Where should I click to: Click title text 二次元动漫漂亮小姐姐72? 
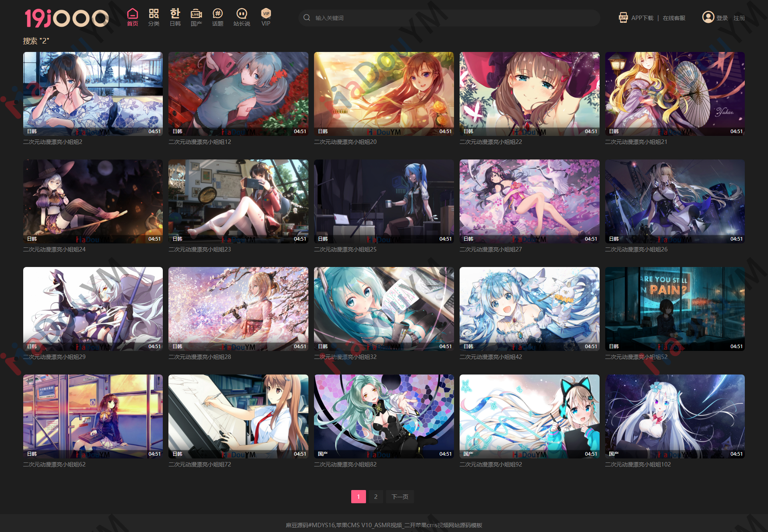pyautogui.click(x=200, y=464)
